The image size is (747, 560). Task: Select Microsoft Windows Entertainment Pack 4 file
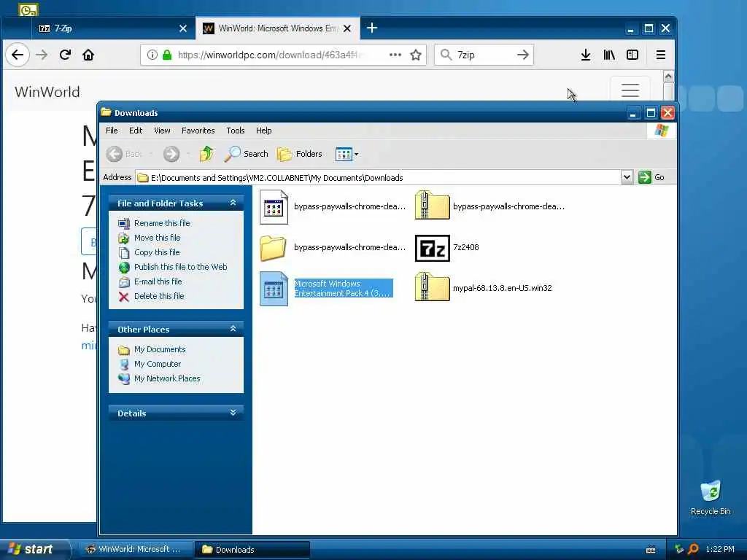(326, 288)
